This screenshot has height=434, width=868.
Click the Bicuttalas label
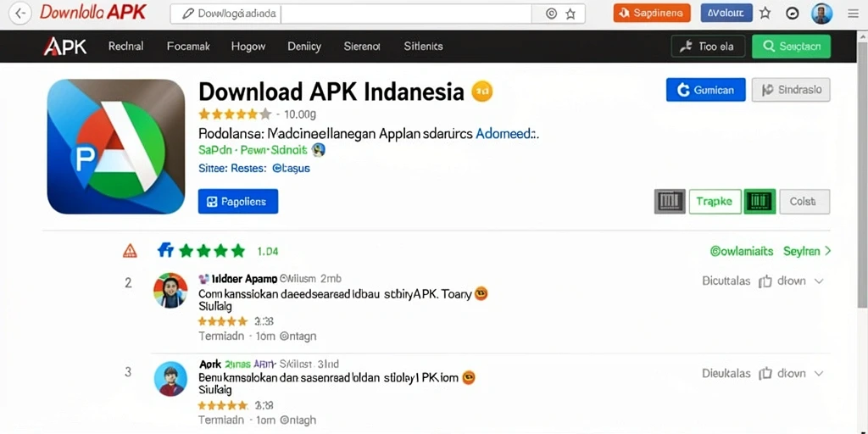click(726, 281)
